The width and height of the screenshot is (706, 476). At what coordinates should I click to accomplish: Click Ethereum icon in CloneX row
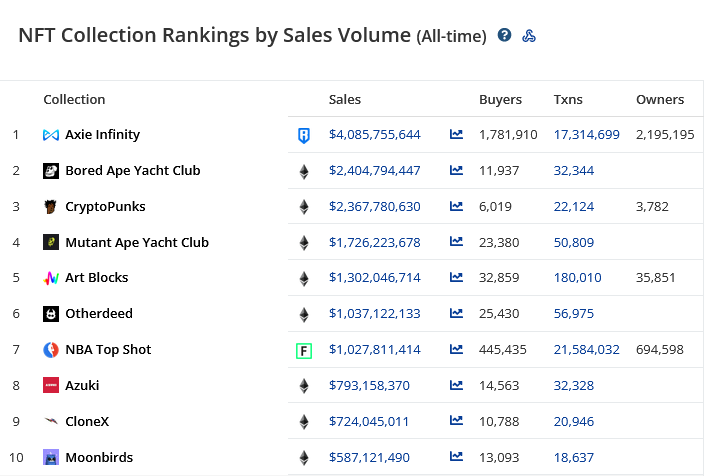304,422
